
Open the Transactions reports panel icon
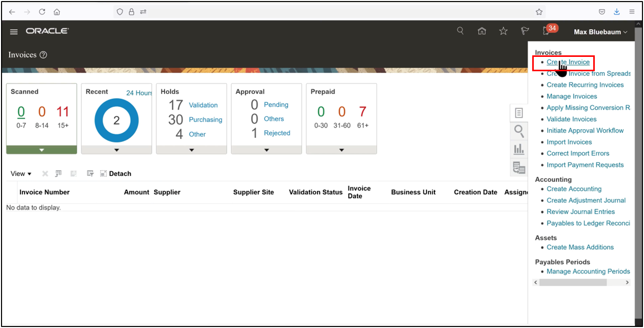pyautogui.click(x=519, y=168)
